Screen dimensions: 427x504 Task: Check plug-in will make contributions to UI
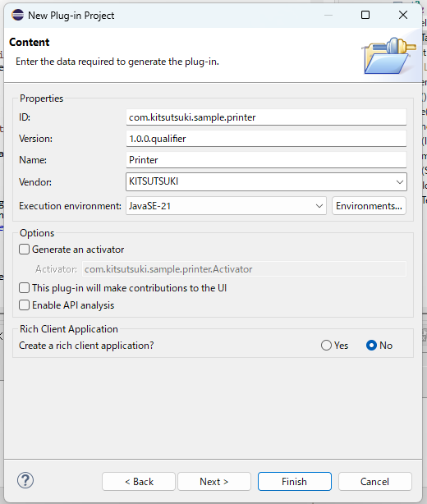[x=25, y=288]
